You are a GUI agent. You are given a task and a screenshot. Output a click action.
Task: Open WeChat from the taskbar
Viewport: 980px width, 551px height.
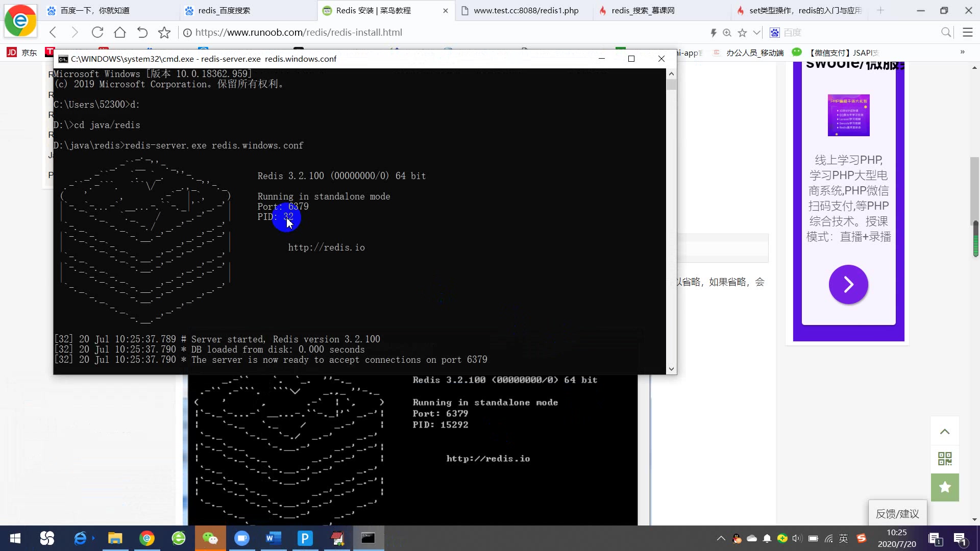point(210,538)
